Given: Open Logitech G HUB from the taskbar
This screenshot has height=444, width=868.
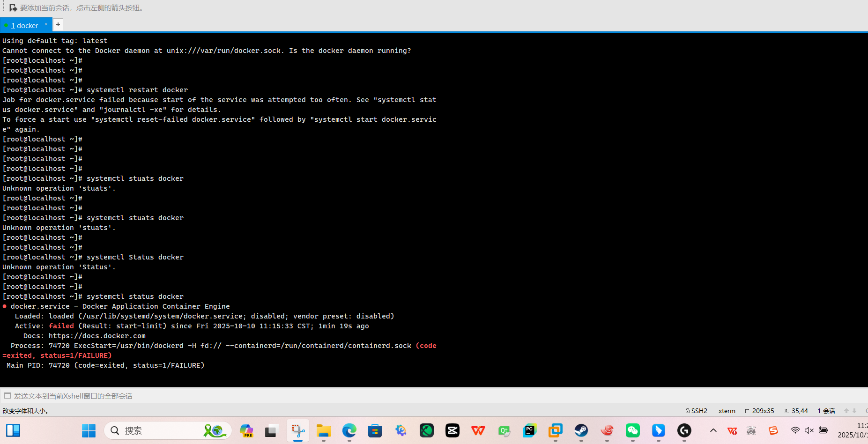Looking at the screenshot, I should point(684,430).
